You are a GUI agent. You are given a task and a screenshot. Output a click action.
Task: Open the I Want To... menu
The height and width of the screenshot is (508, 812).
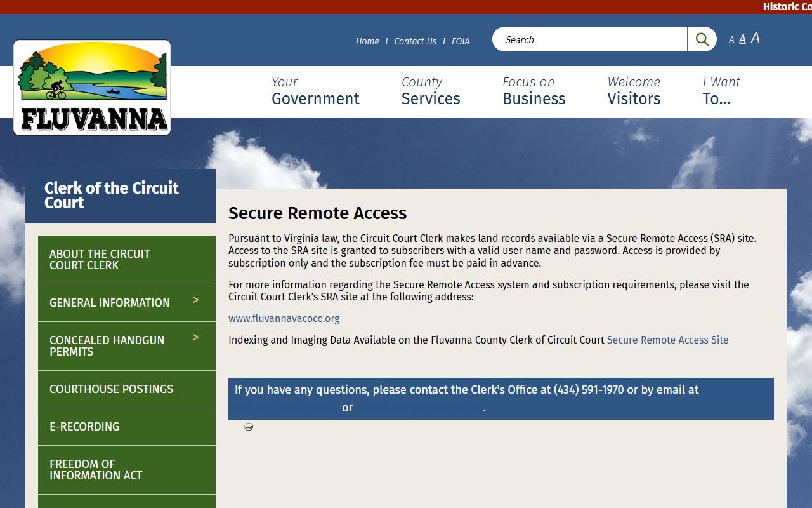point(721,91)
